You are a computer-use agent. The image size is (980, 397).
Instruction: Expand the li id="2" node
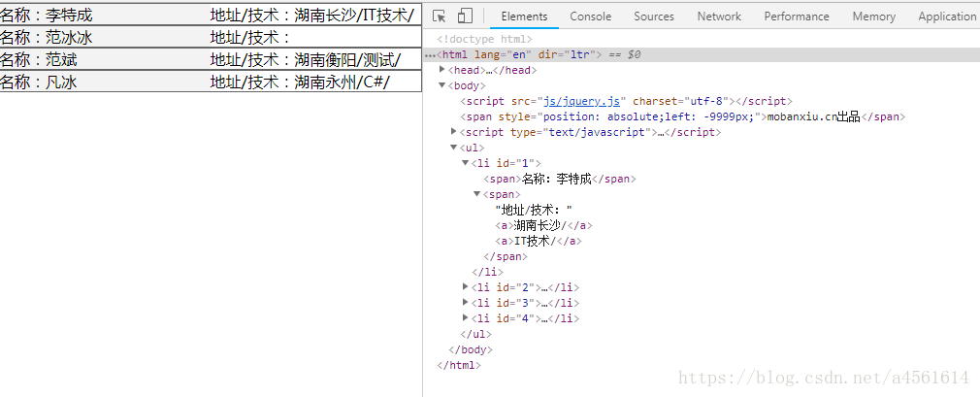pos(466,287)
